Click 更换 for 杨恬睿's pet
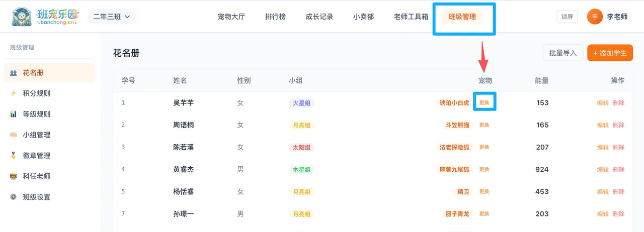644x232 pixels. click(x=484, y=191)
